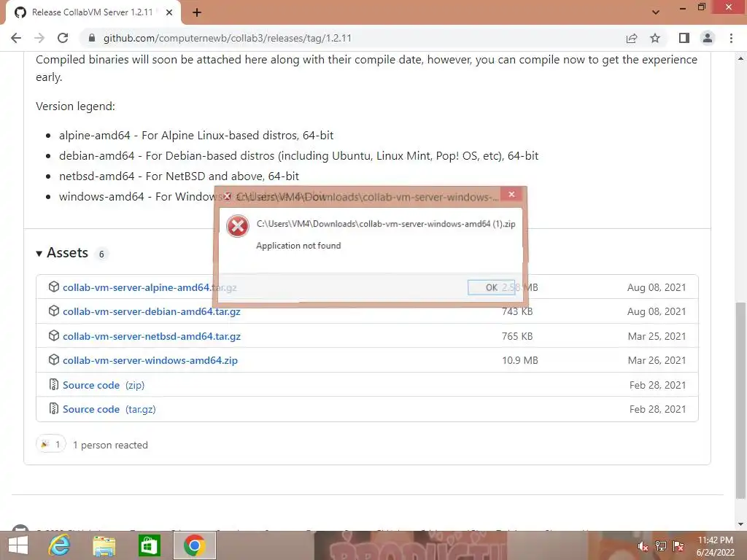Click the page vertical scrollbar thumb
Screen dimensions: 747x560
pos(740,400)
